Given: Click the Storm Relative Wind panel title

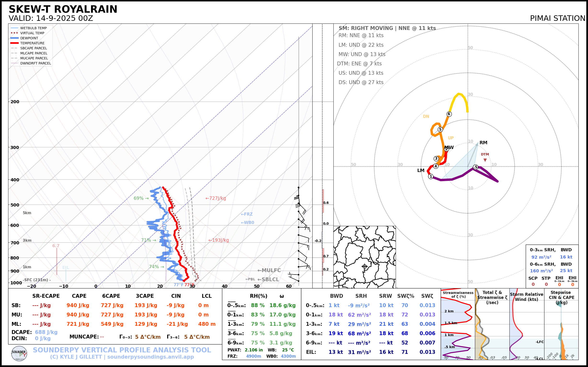Looking at the screenshot, I should (526, 297).
